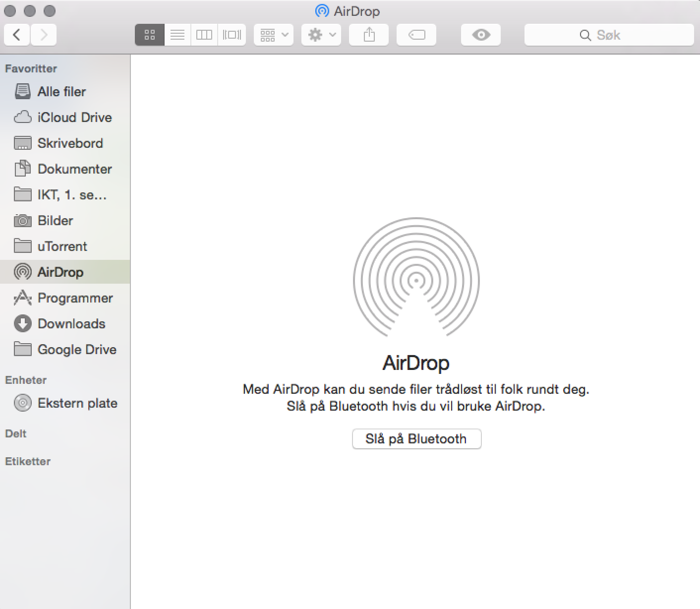700x609 pixels.
Task: Click the Enheter section header
Action: 26,380
